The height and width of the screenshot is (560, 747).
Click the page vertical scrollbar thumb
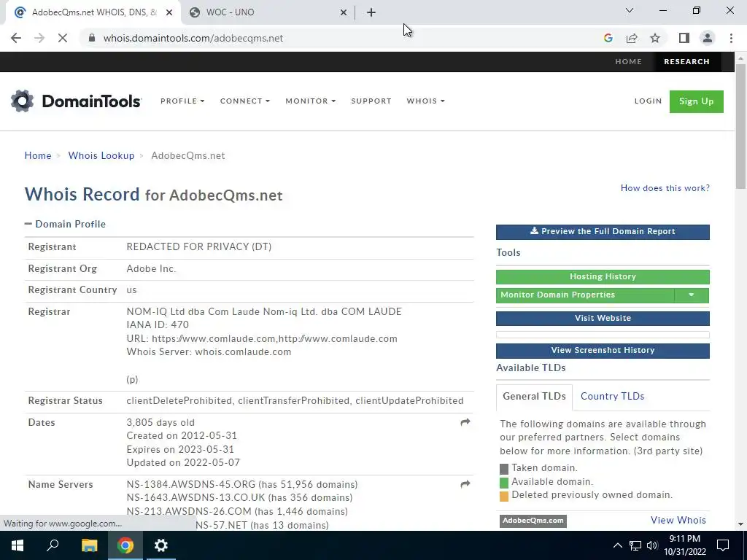coord(740,126)
